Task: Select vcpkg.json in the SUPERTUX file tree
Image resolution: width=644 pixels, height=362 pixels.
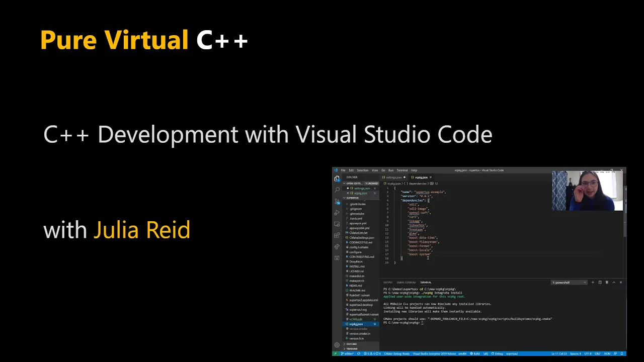Action: coord(361,324)
